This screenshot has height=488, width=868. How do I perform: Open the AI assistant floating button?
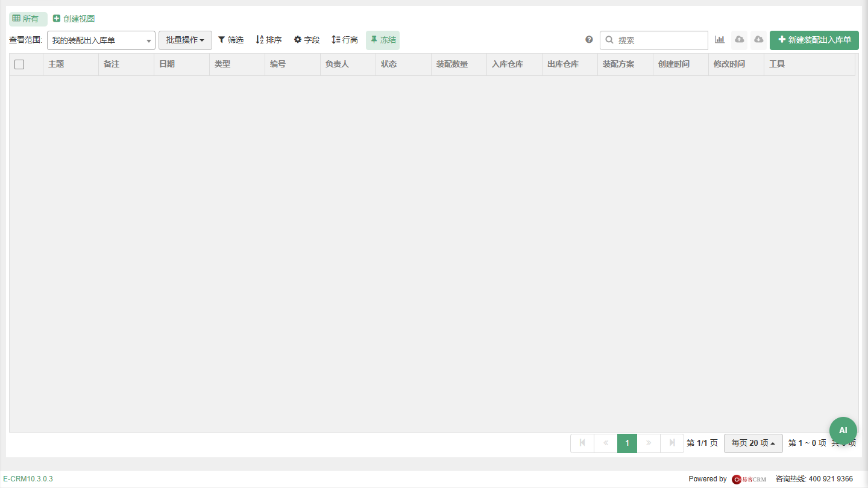point(843,431)
